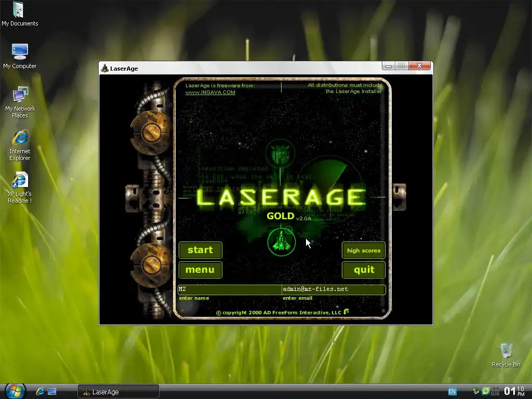Screen dimensions: 532x399
Task: View the high scores
Action: [363, 250]
